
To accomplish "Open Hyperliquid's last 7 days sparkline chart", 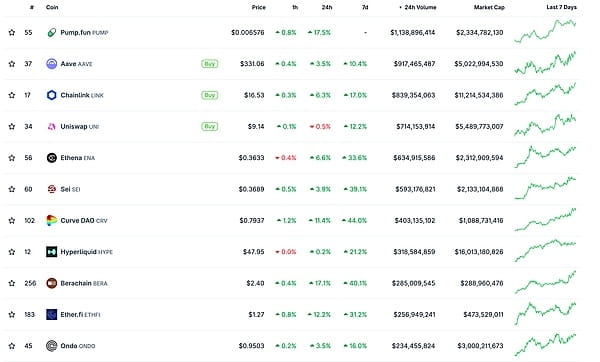I will 545,251.
